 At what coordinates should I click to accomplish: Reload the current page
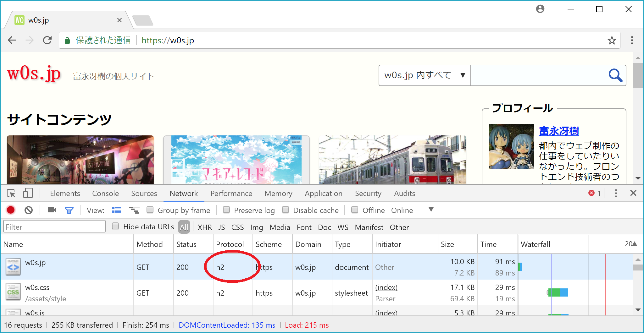47,40
